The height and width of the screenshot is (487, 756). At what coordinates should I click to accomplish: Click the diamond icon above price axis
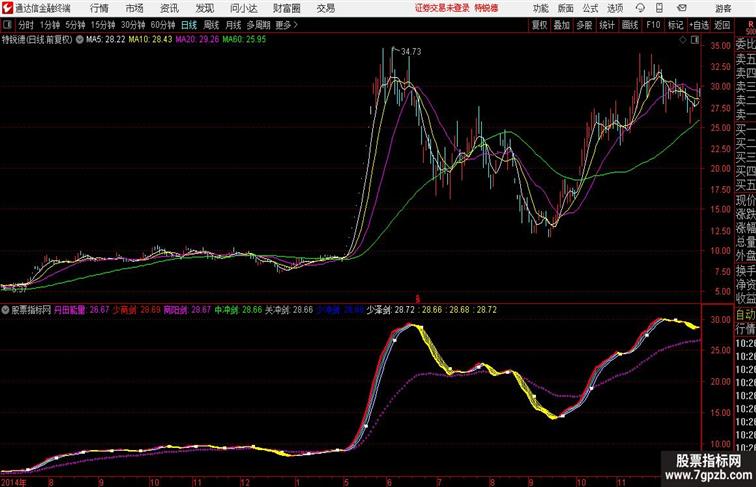[683, 40]
